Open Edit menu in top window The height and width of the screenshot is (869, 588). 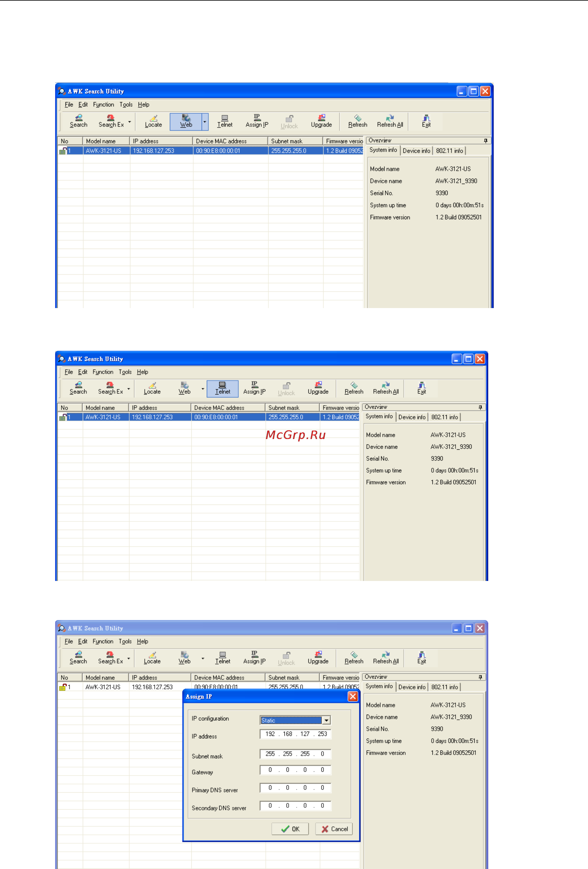83,105
